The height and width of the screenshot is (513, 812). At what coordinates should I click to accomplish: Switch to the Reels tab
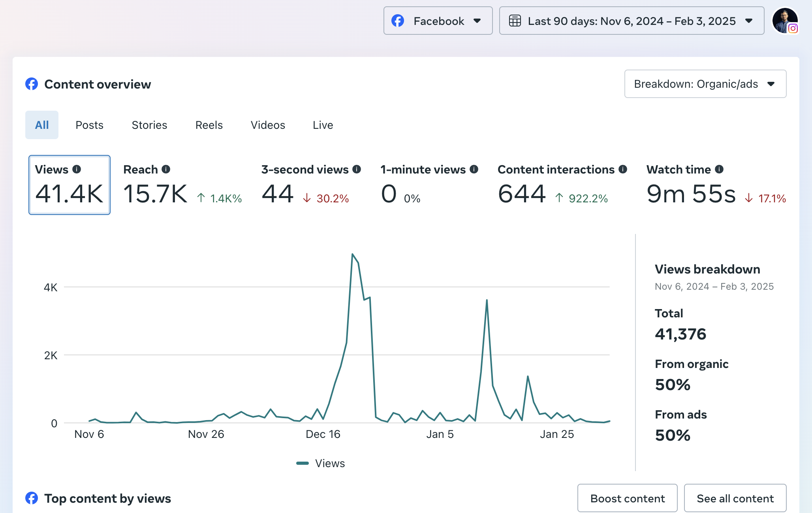(209, 125)
